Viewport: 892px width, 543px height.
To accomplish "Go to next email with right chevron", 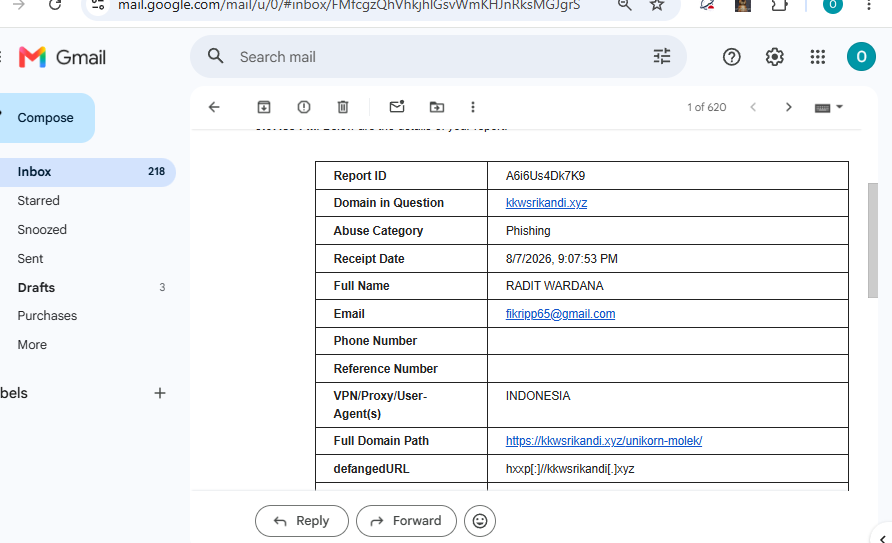I will (788, 107).
